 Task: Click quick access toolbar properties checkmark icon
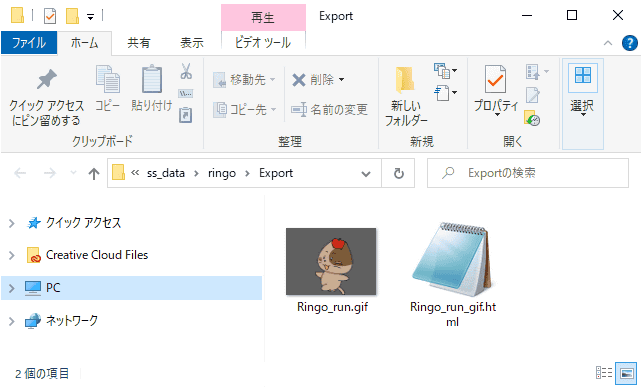50,16
